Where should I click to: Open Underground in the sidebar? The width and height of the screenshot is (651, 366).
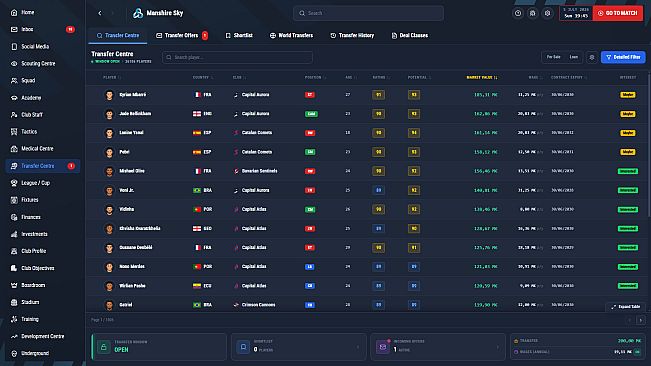tap(42, 353)
